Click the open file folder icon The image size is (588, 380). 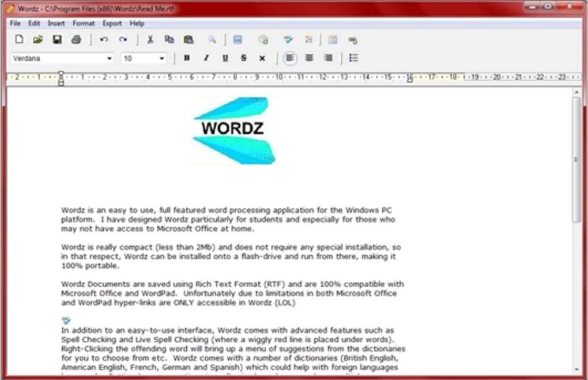click(38, 40)
